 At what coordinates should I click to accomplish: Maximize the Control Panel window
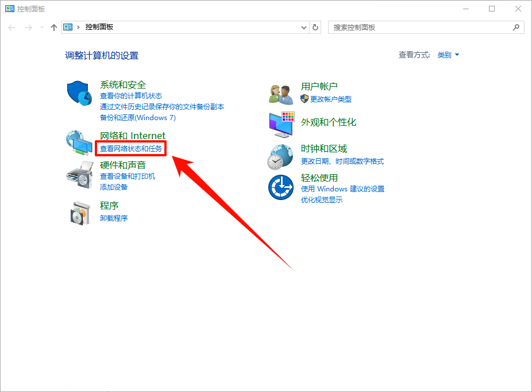pos(492,9)
